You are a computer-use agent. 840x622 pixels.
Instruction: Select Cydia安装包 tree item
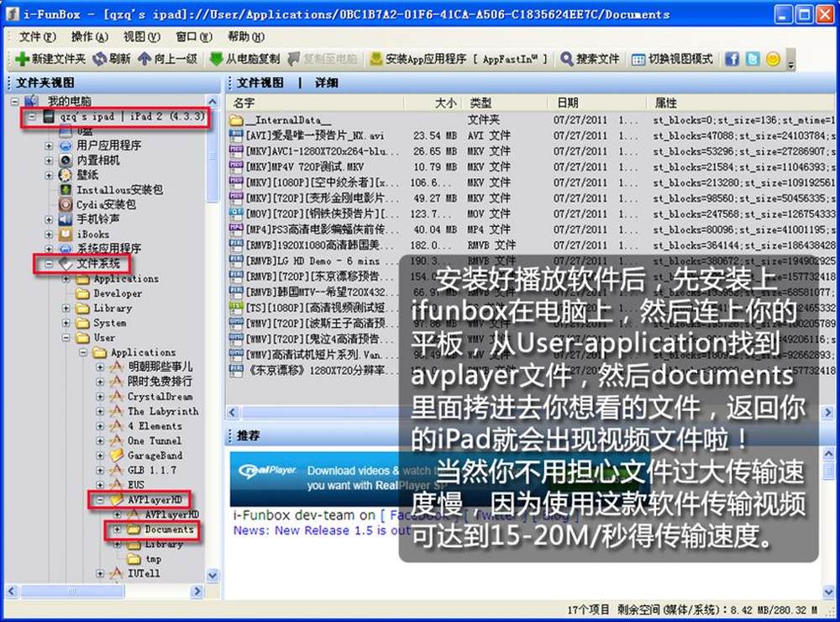pos(106,204)
